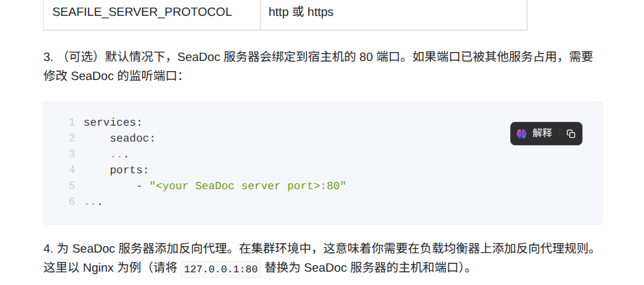Copy the code block with the copy icon
The height and width of the screenshot is (285, 644).
click(x=571, y=133)
